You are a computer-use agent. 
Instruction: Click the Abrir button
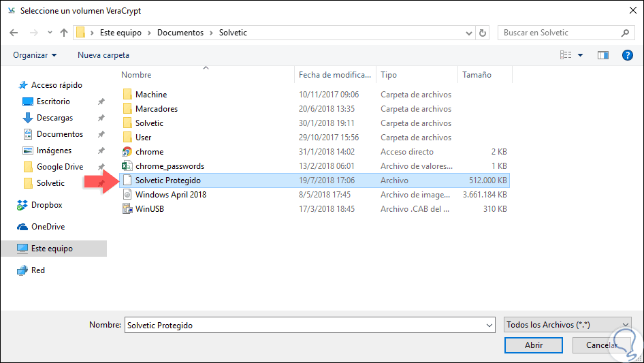(534, 345)
